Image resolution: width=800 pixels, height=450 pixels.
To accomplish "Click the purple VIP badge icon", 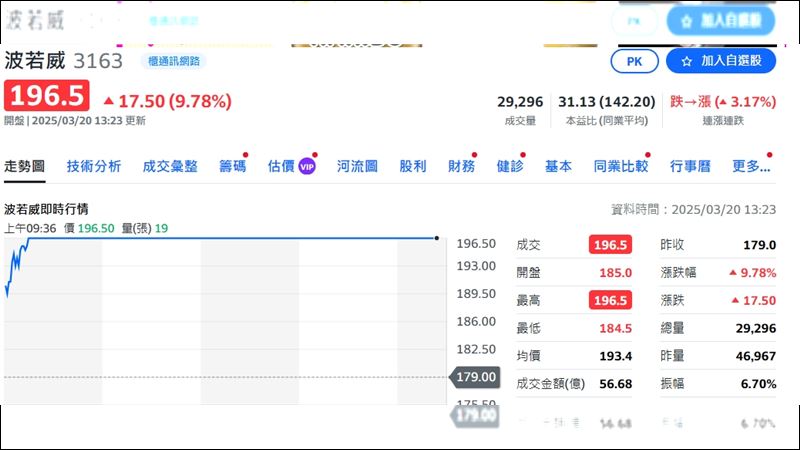I will click(307, 167).
